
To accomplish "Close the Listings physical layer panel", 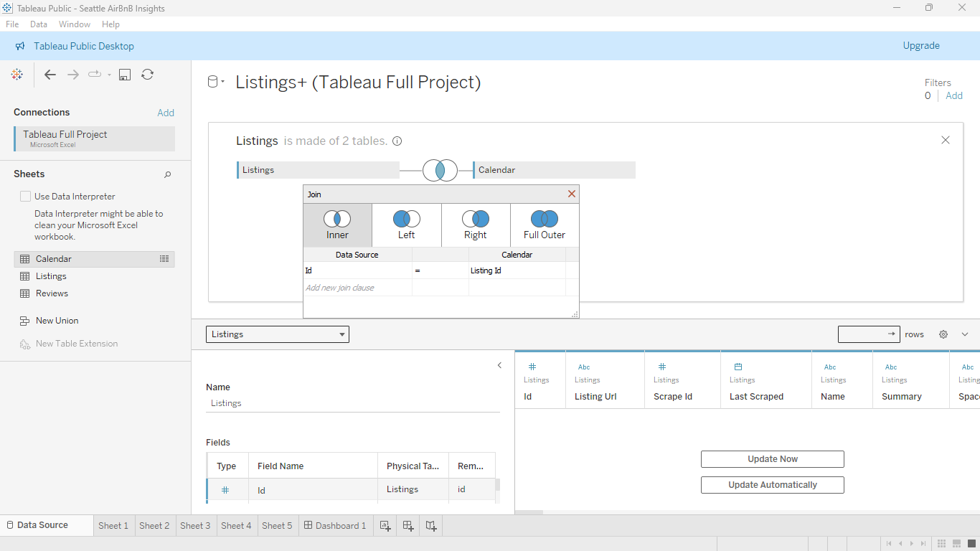I will (946, 140).
